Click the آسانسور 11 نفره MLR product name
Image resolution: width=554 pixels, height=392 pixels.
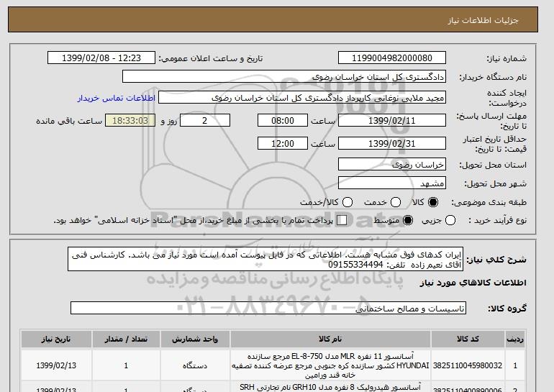330,365
